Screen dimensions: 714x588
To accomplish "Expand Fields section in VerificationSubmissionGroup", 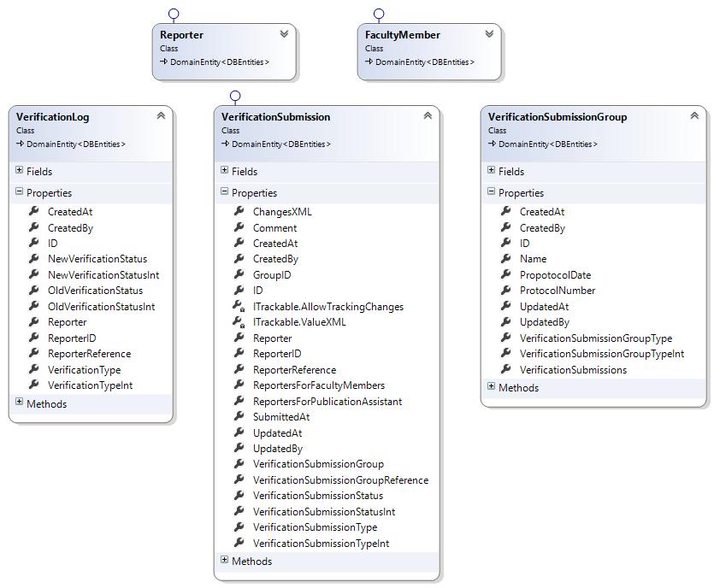I will coord(492,170).
